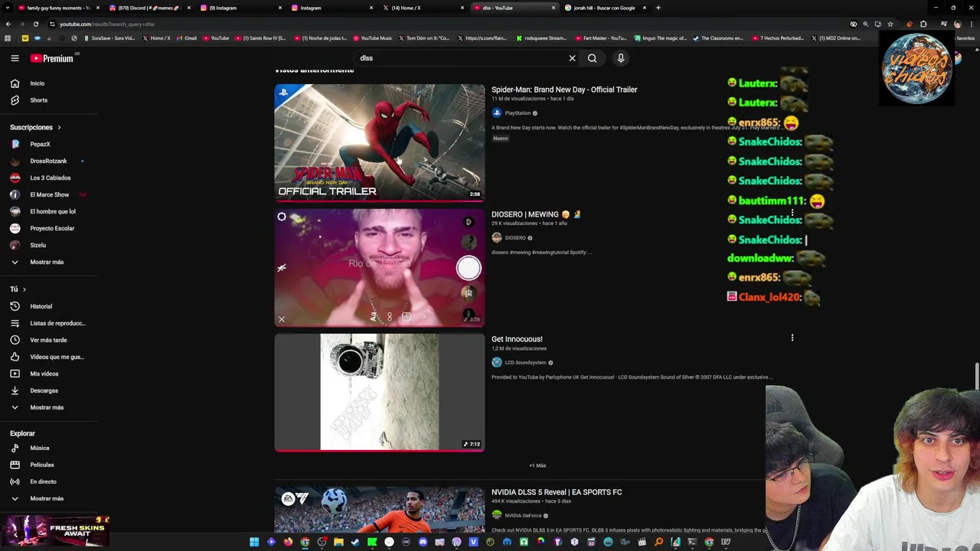Open Discord from the taskbar
Screen dimensions: 980x551
[423, 542]
